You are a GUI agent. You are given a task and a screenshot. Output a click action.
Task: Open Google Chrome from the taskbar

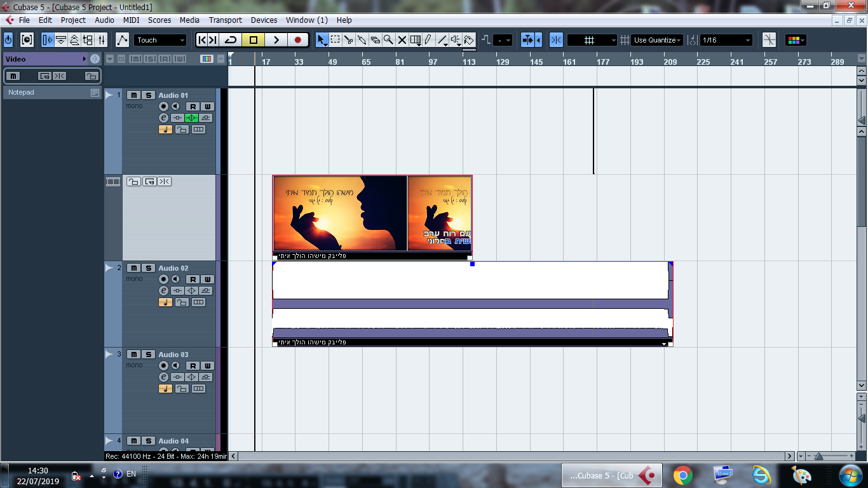point(683,475)
